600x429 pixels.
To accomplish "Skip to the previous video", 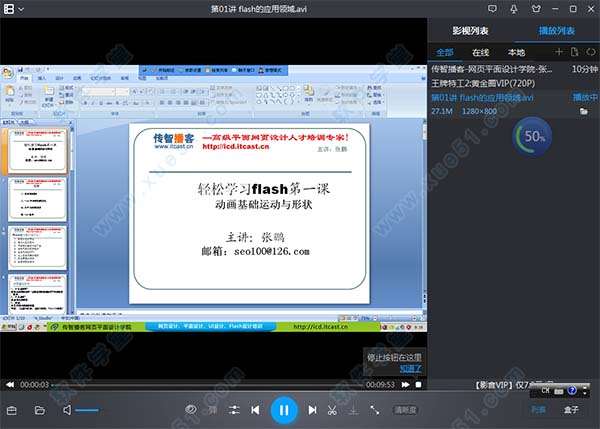I will coord(255,410).
